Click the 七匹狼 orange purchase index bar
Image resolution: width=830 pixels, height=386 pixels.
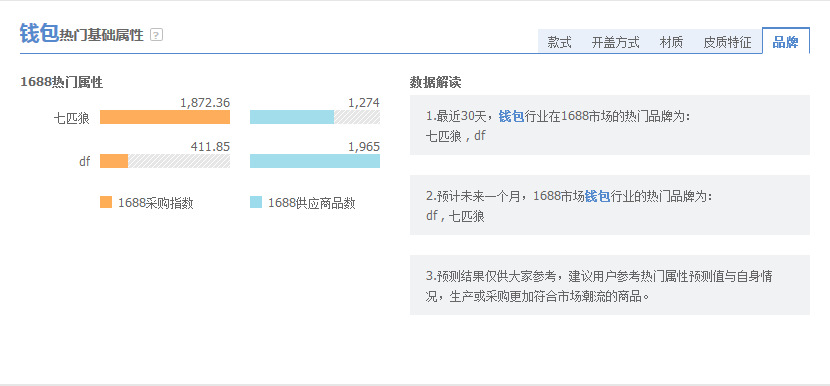(x=165, y=117)
